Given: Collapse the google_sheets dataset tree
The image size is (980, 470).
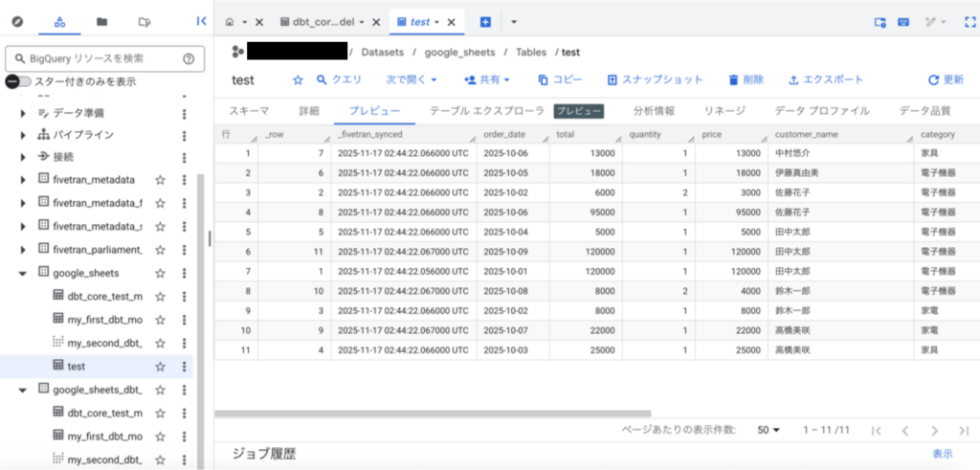Looking at the screenshot, I should 23,273.
